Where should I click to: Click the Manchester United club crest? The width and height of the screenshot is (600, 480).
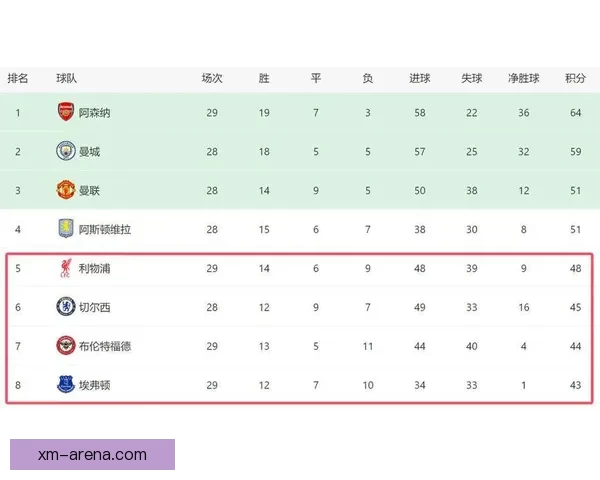tap(65, 190)
